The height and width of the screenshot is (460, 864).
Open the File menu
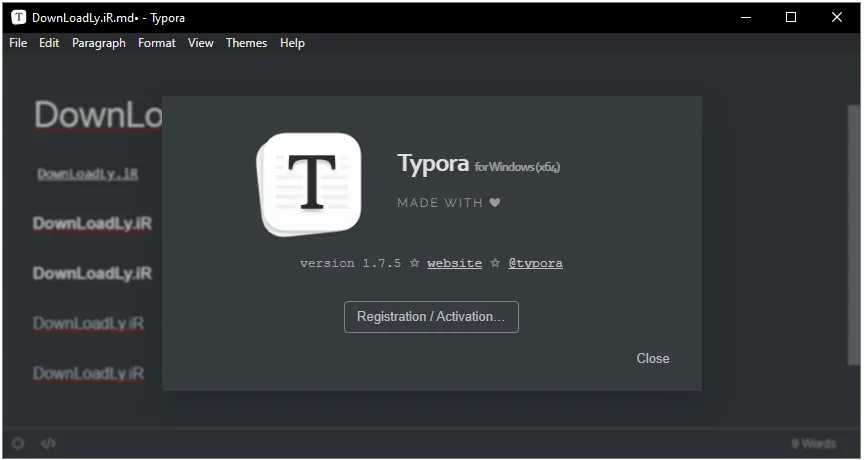click(x=18, y=43)
